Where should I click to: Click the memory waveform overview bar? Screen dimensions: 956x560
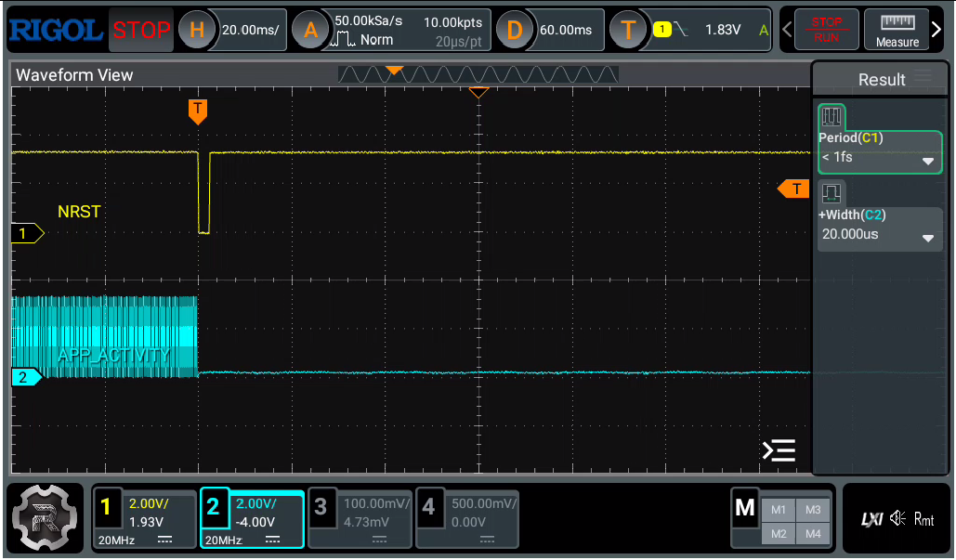click(x=478, y=74)
